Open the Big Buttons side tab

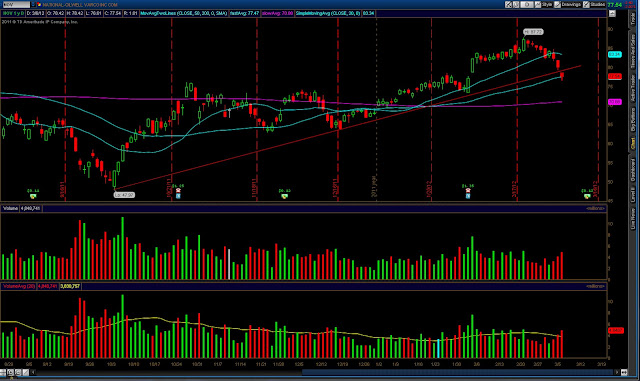coord(633,120)
